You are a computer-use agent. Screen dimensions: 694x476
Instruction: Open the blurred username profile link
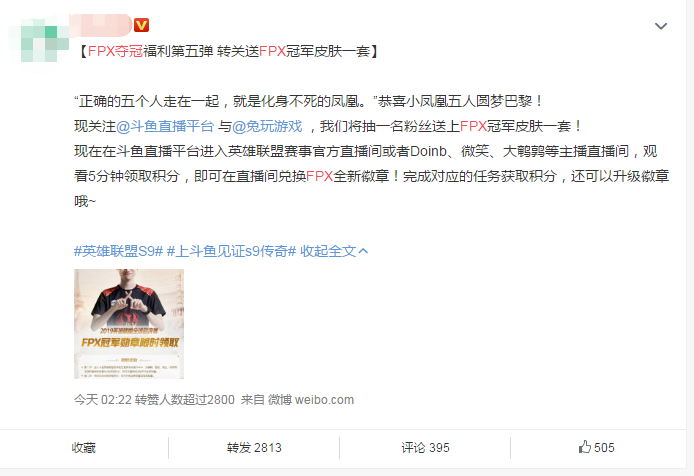coord(101,25)
